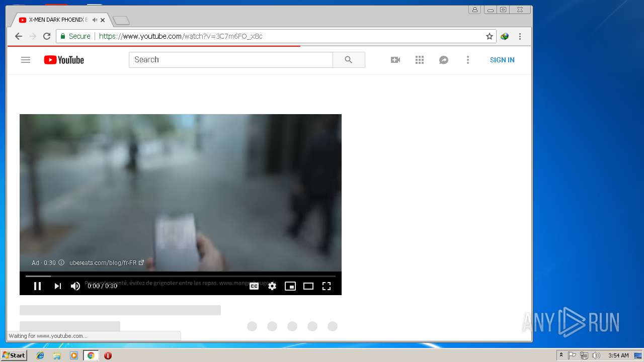Go to YouTube home via logo
The width and height of the screenshot is (644, 362).
pyautogui.click(x=64, y=60)
